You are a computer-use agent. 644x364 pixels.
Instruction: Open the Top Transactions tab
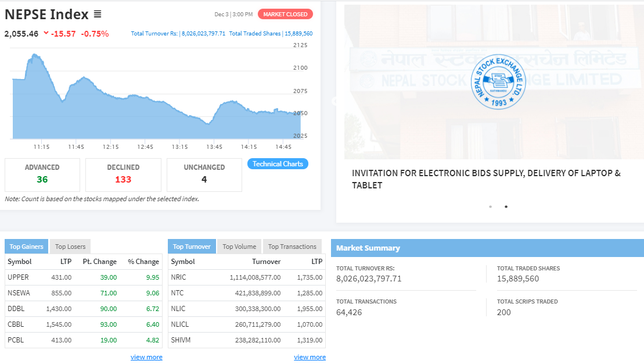[293, 247]
